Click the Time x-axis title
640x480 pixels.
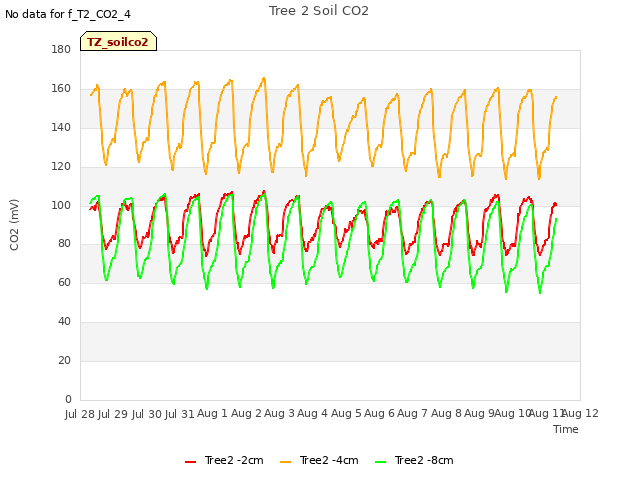coord(566,429)
